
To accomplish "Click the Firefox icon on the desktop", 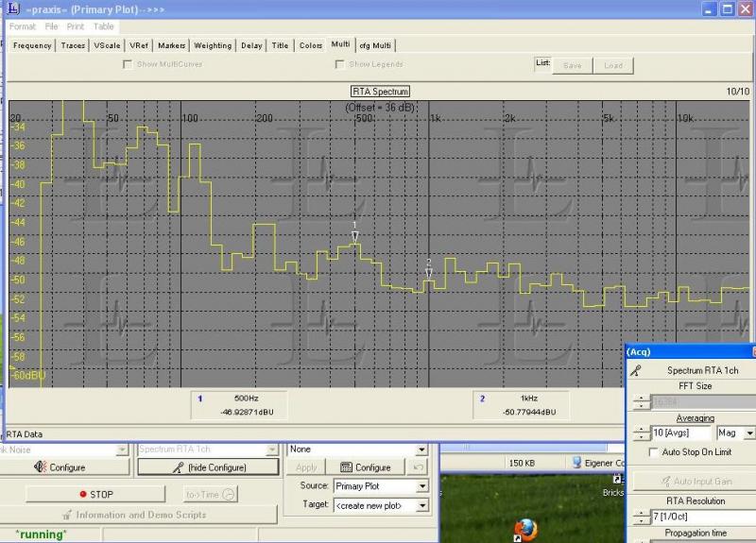I will point(525,529).
